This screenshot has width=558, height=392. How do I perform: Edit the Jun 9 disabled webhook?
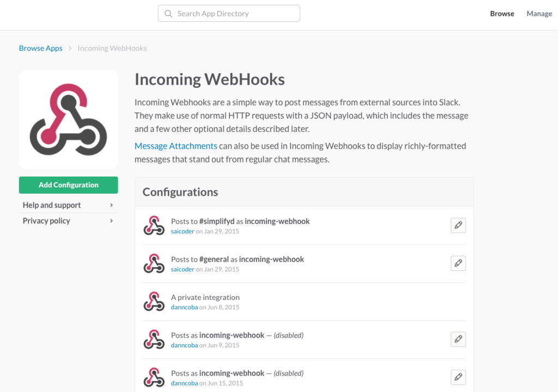pos(458,339)
